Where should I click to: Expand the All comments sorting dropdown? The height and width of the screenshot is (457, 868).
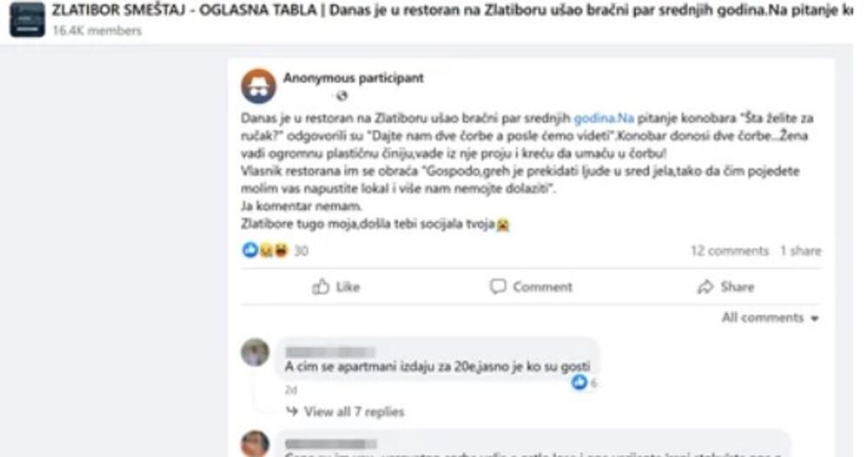pos(770,318)
